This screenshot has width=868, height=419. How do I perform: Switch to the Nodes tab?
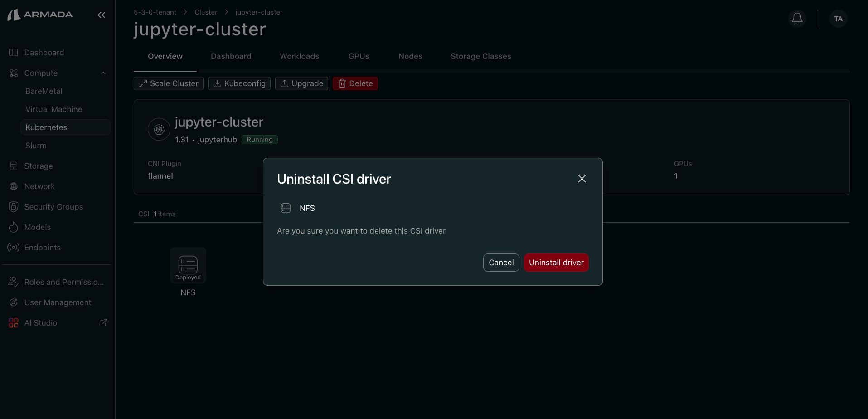(x=410, y=56)
